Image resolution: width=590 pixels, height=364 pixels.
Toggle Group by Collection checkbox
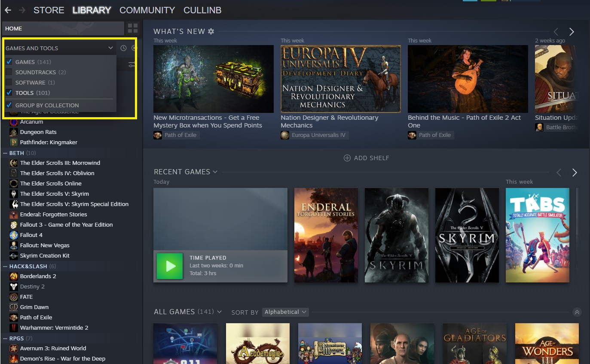point(9,105)
